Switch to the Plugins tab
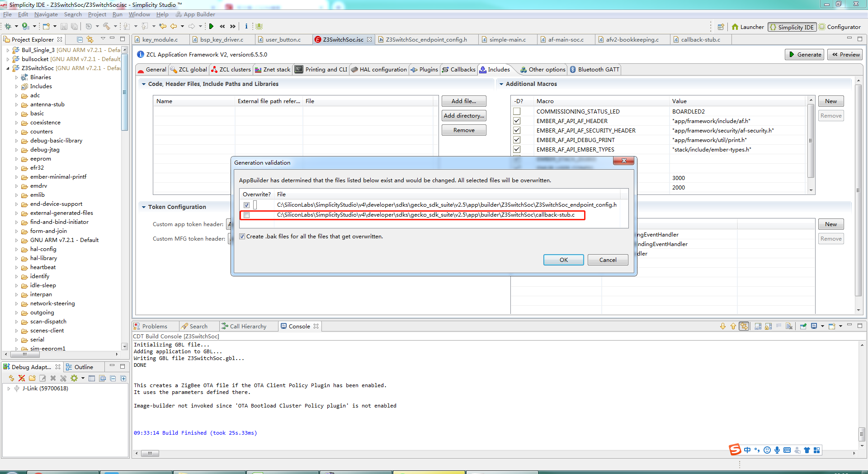Screen dimensions: 868x474 tap(424, 69)
